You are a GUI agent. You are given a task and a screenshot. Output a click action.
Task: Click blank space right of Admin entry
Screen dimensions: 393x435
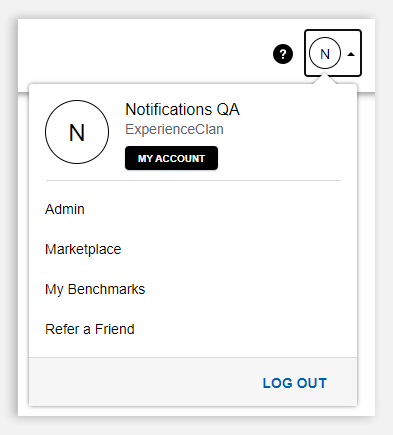pyautogui.click(x=213, y=209)
